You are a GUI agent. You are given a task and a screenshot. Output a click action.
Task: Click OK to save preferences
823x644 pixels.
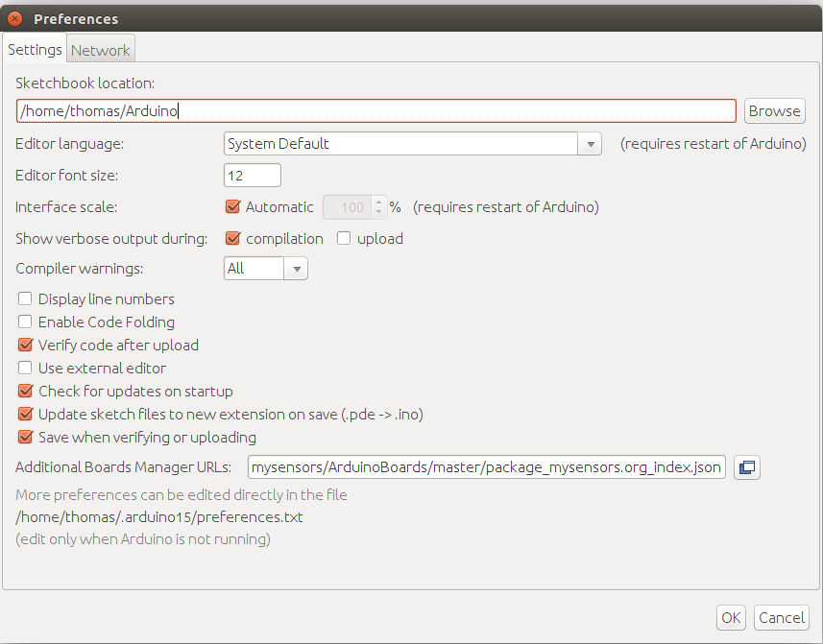[731, 617]
